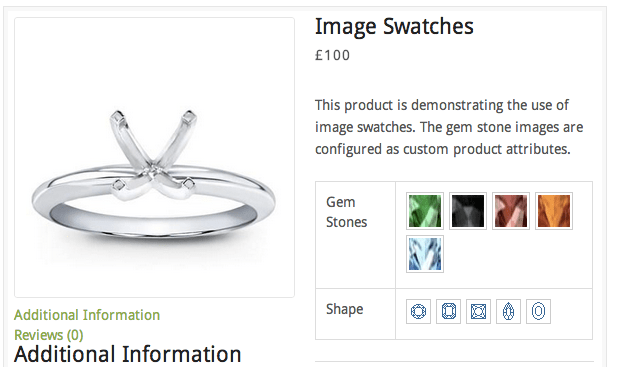This screenshot has height=367, width=617.
Task: Choose the emerald cut shape icon
Action: coord(449,312)
